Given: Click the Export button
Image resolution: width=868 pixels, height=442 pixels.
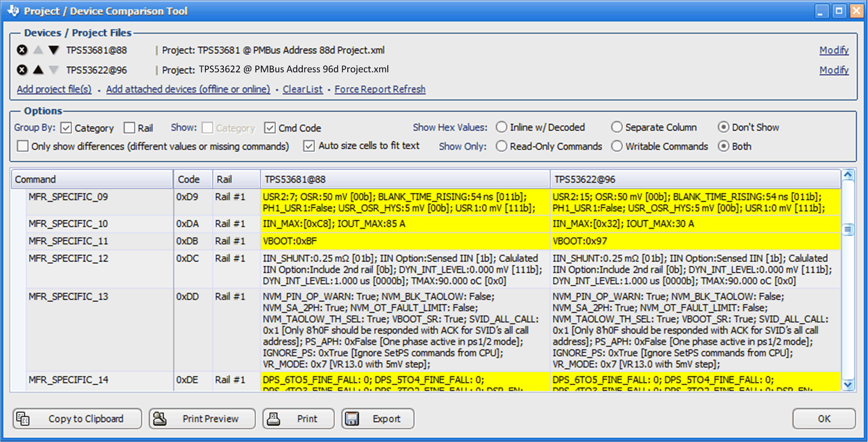Looking at the screenshot, I should pos(378,419).
